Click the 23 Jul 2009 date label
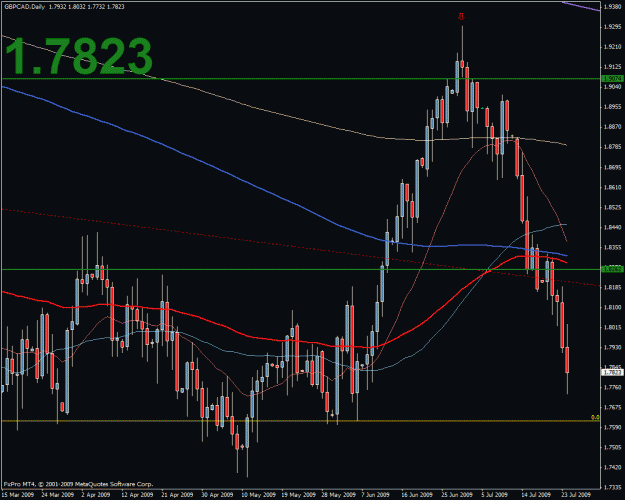 (x=576, y=495)
